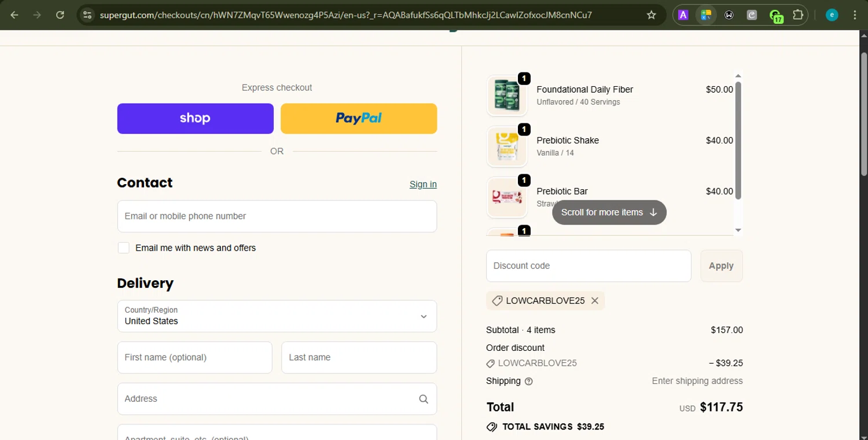
Task: Click the arrow in Scroll for more items
Action: 653,212
